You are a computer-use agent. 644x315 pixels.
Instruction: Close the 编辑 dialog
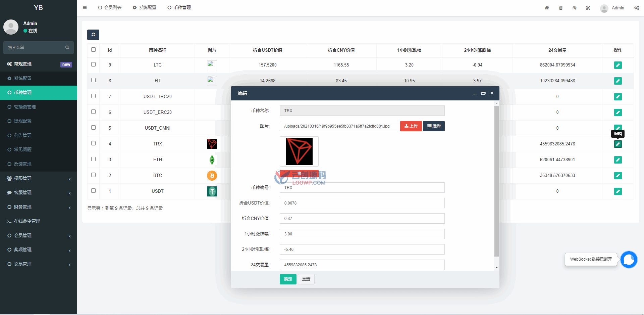pos(492,93)
